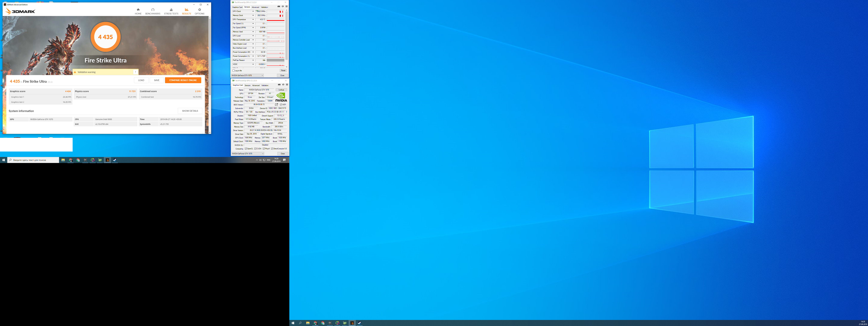This screenshot has width=868, height=326.
Task: Expand PerfCap Reason sensor dropdown
Action: [x=253, y=60]
